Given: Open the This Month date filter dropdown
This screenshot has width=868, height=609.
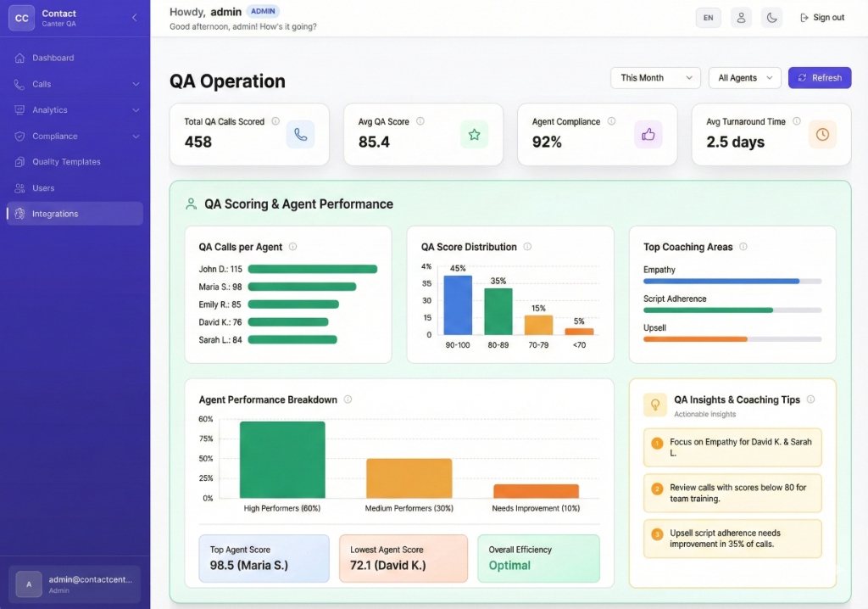Looking at the screenshot, I should [x=654, y=77].
